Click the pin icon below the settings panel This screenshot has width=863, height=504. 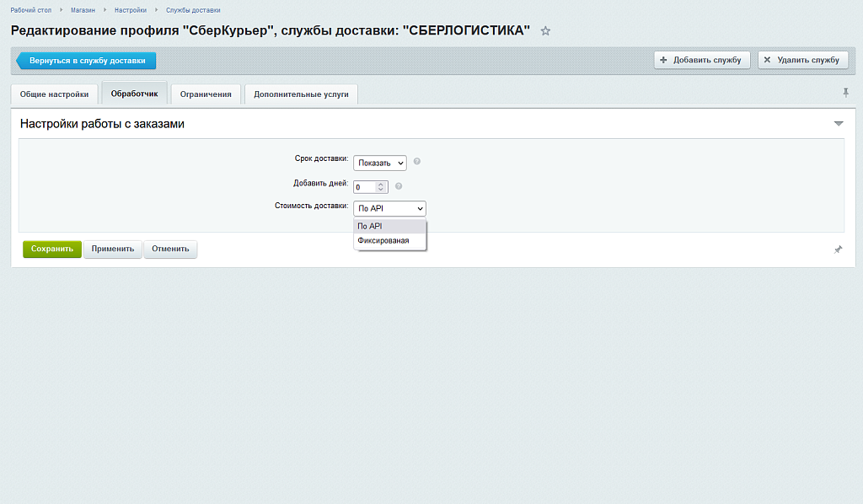coord(839,249)
